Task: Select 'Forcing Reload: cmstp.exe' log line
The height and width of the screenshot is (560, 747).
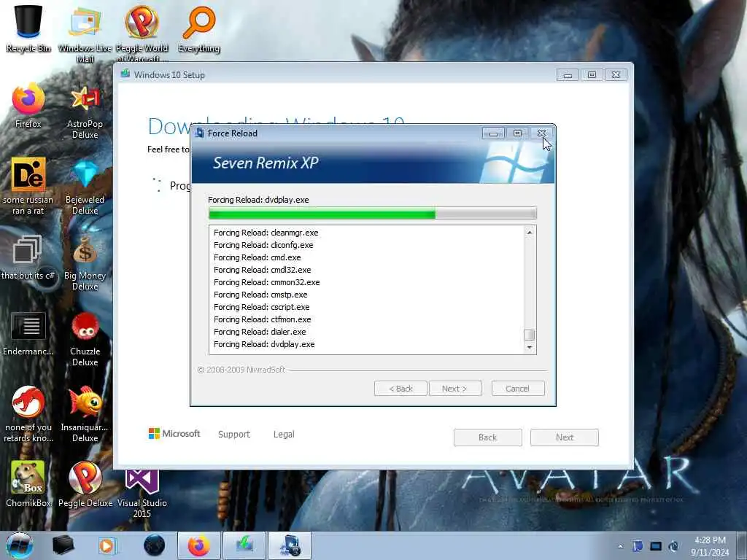Action: point(260,295)
